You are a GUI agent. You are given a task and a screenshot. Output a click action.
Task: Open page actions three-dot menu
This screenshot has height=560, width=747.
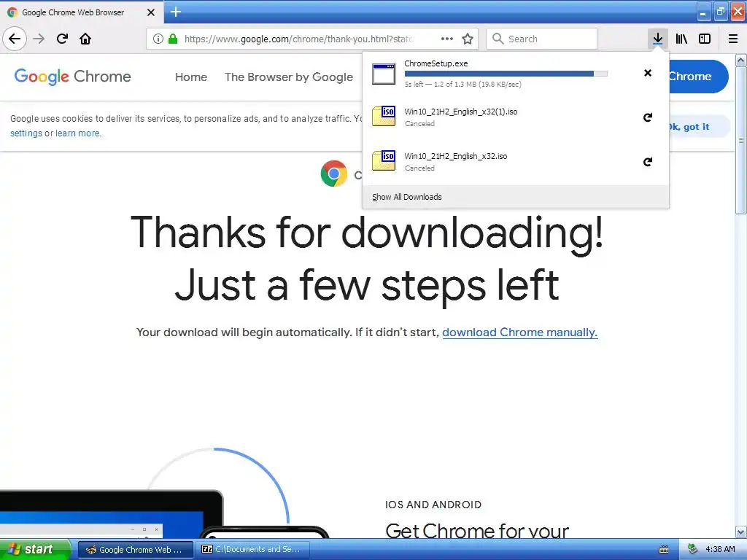[447, 39]
